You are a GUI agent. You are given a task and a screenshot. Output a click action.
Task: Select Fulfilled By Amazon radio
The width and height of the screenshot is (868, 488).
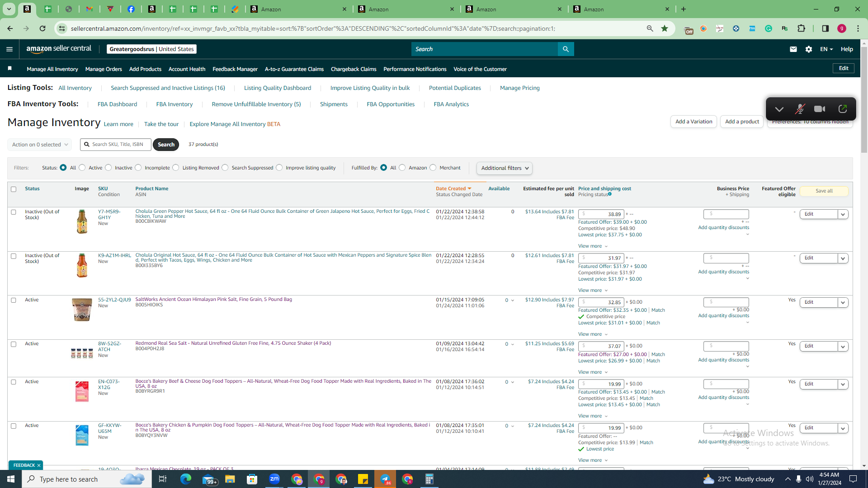[402, 168]
